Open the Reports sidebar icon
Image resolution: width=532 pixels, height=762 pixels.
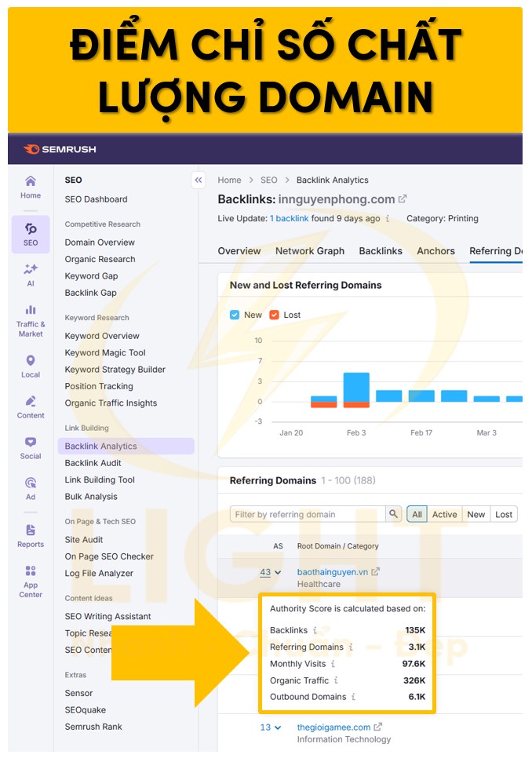(x=30, y=536)
